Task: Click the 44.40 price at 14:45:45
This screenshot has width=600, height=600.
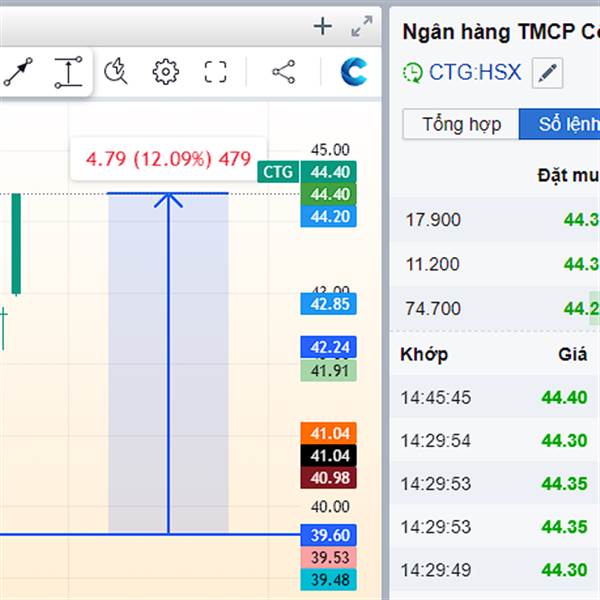Action: coord(564,397)
